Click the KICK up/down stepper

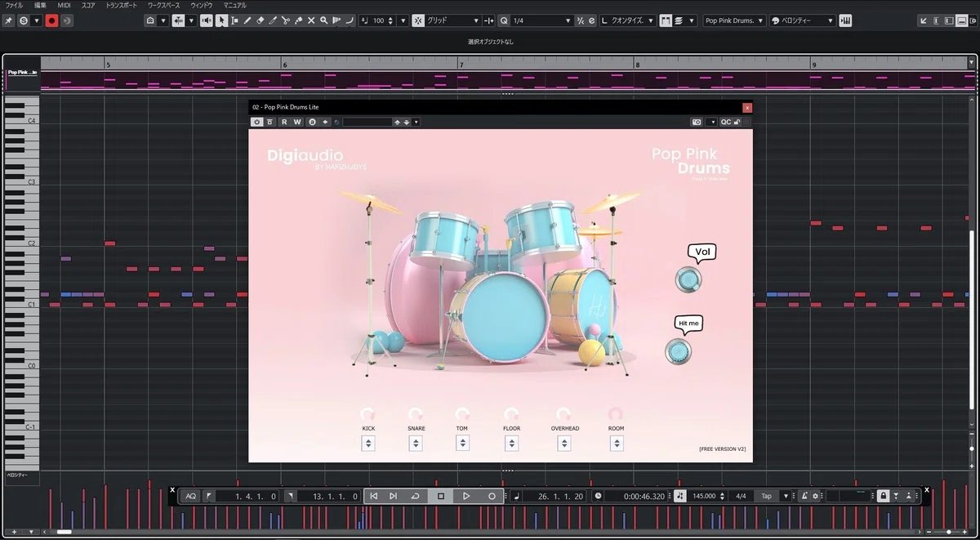point(368,444)
